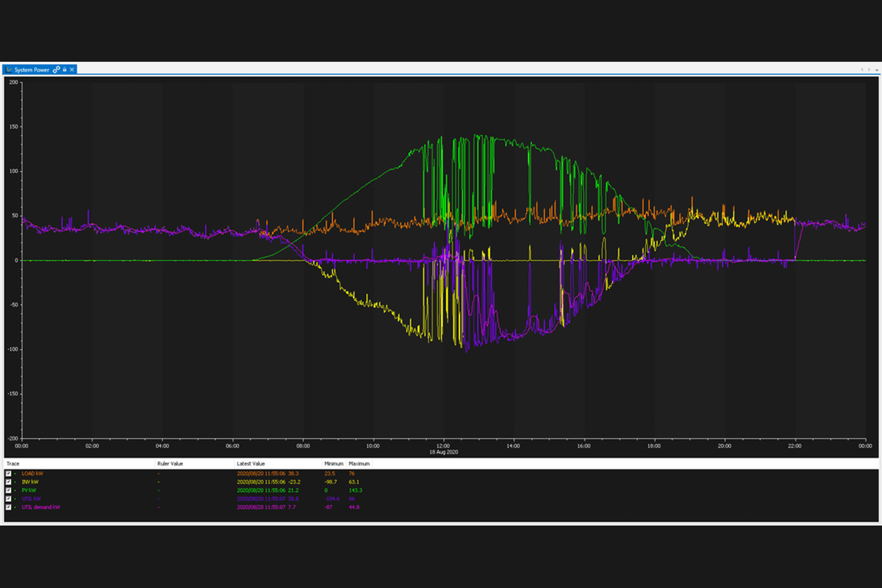Click the lock icon on System Power tab
The image size is (882, 588).
65,69
